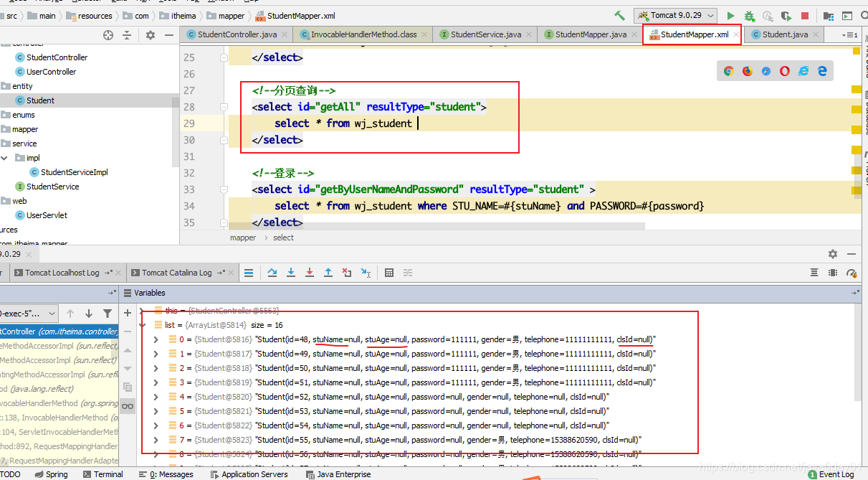Fold the getAll select block at line 28
Viewport: 868px width, 480px height.
[224, 107]
